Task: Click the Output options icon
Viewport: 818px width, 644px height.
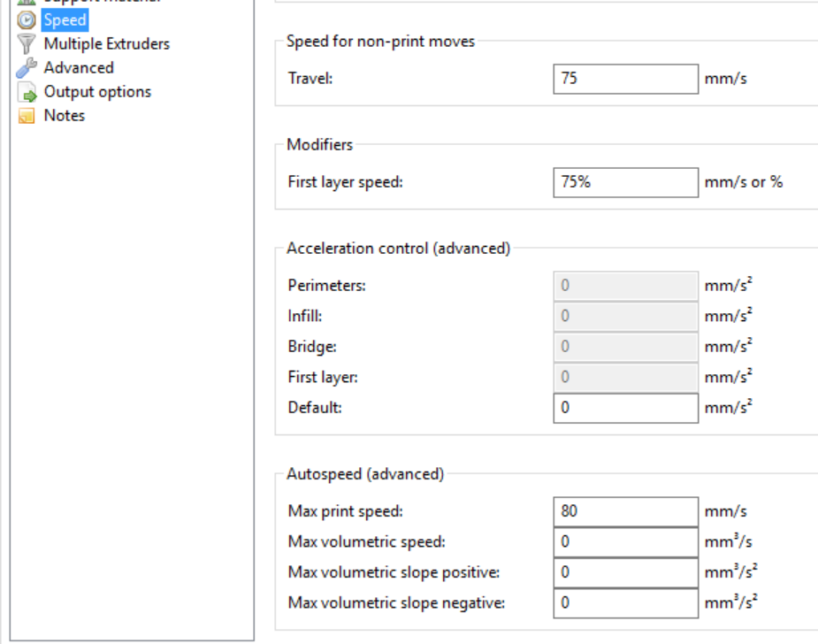Action: tap(27, 92)
